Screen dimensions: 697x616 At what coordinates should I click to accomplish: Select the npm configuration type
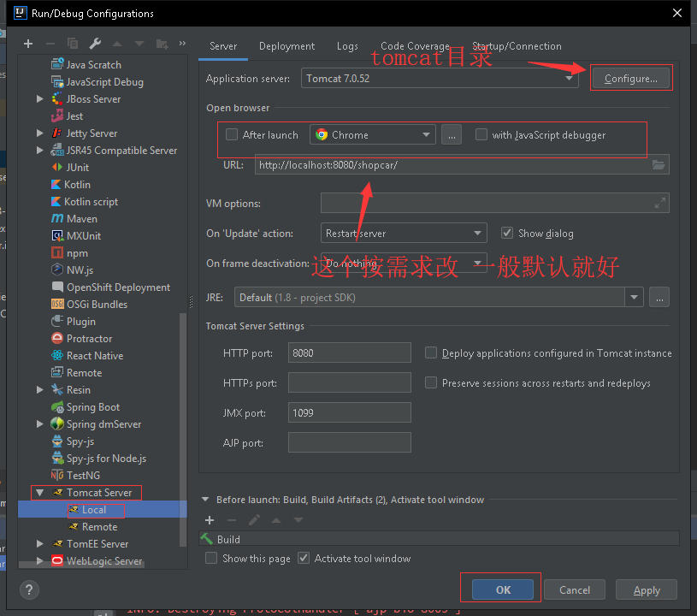click(x=77, y=253)
